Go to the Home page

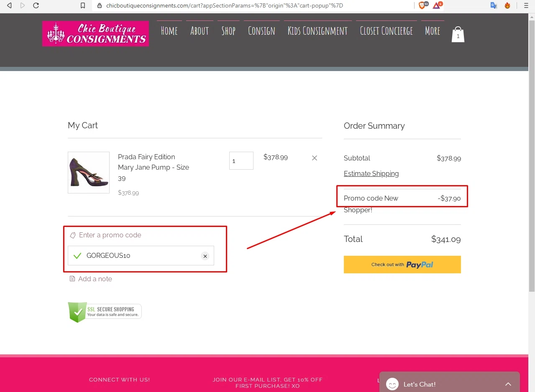point(169,31)
